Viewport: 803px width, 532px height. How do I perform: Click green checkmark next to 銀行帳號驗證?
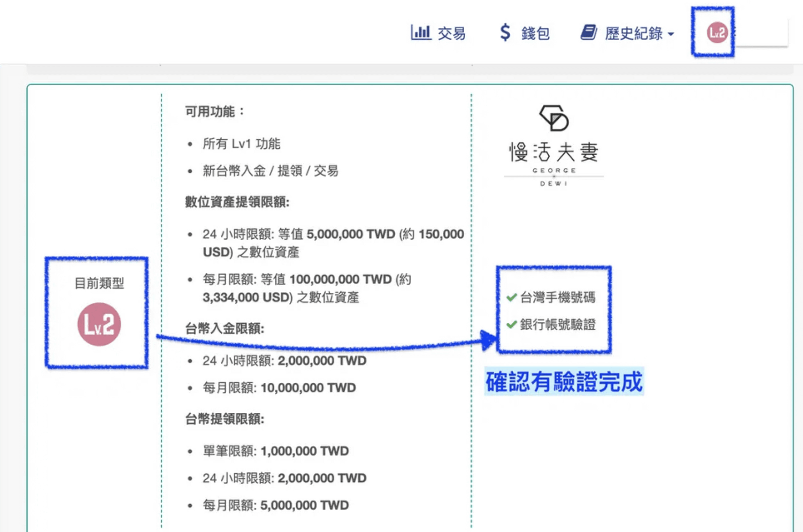click(511, 324)
